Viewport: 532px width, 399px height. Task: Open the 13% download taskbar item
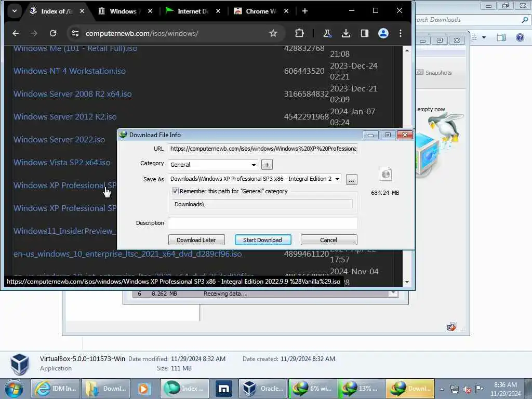(362, 389)
